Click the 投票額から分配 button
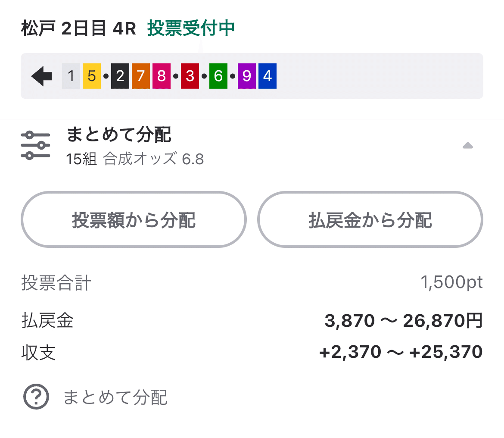Viewport: 504px width, 438px height. 134,219
